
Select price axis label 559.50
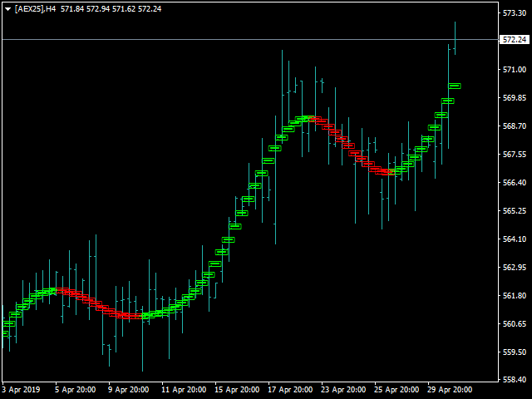(515, 352)
